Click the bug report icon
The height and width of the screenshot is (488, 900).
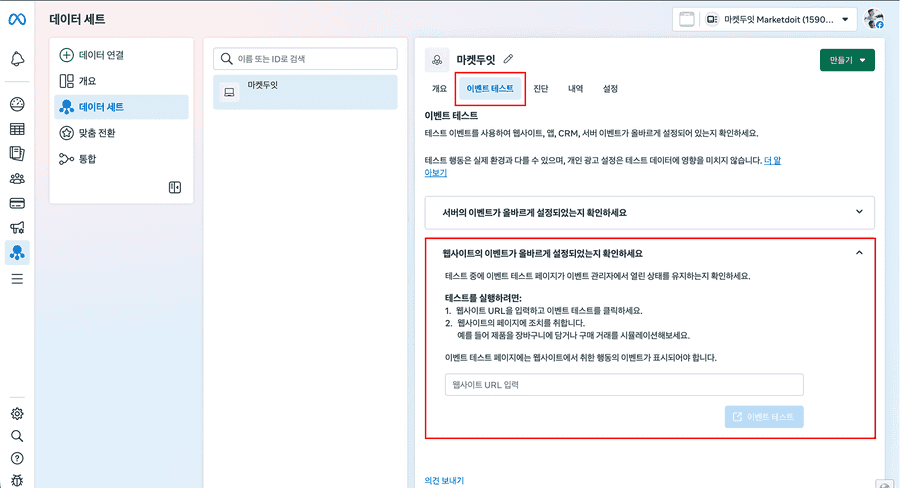click(x=17, y=480)
